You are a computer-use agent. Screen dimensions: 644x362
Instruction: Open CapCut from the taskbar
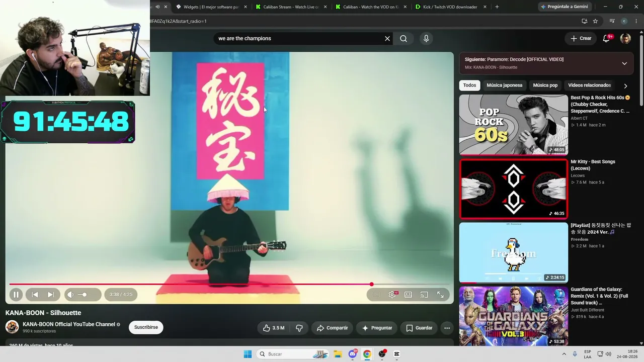pyautogui.click(x=397, y=354)
